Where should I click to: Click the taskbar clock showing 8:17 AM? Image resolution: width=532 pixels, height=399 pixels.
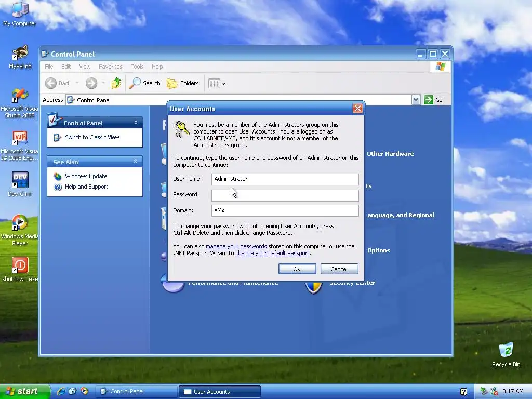(x=513, y=391)
